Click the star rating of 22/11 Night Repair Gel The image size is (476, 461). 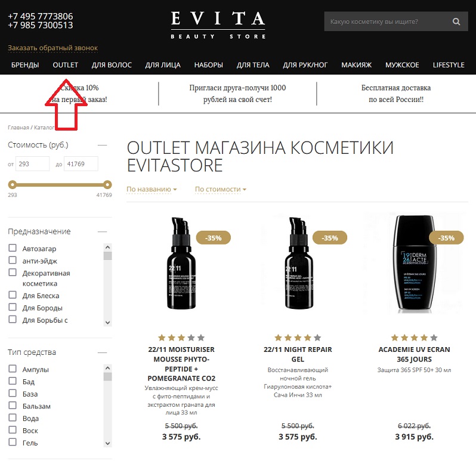(x=298, y=338)
